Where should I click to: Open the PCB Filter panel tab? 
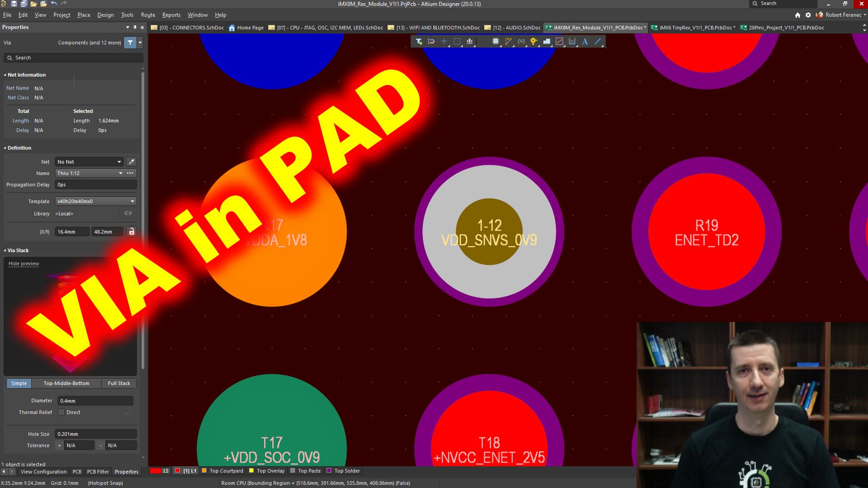point(98,472)
